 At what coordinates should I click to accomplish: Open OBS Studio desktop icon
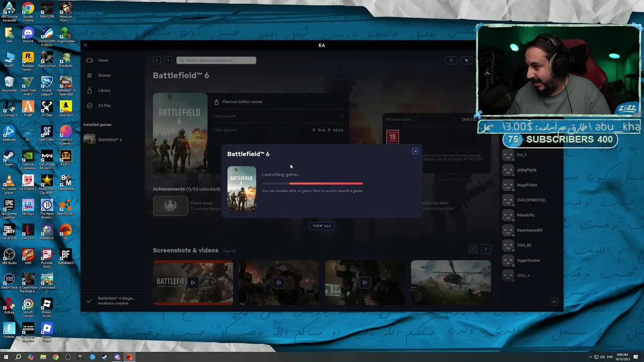[9, 257]
